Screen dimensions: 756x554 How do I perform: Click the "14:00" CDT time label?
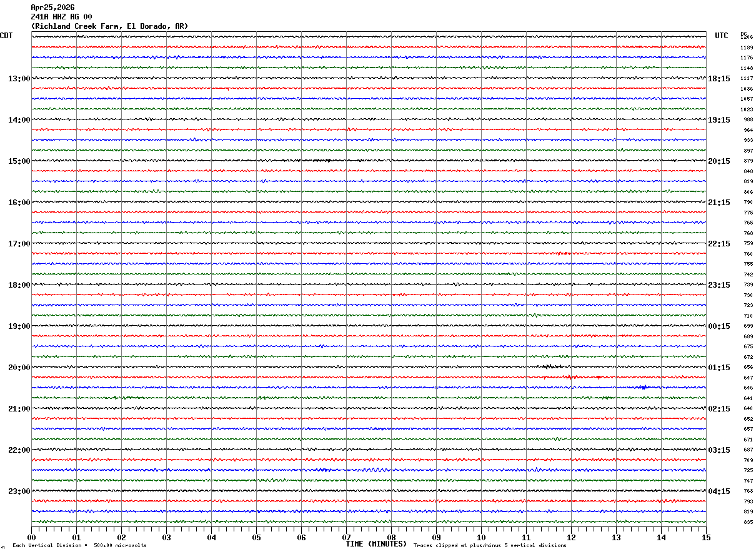[19, 120]
